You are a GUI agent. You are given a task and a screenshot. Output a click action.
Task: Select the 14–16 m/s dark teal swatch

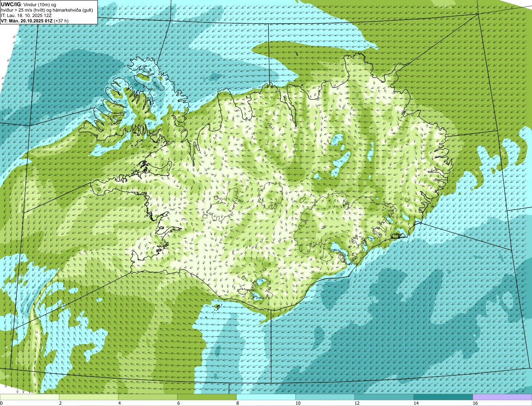(x=443, y=397)
